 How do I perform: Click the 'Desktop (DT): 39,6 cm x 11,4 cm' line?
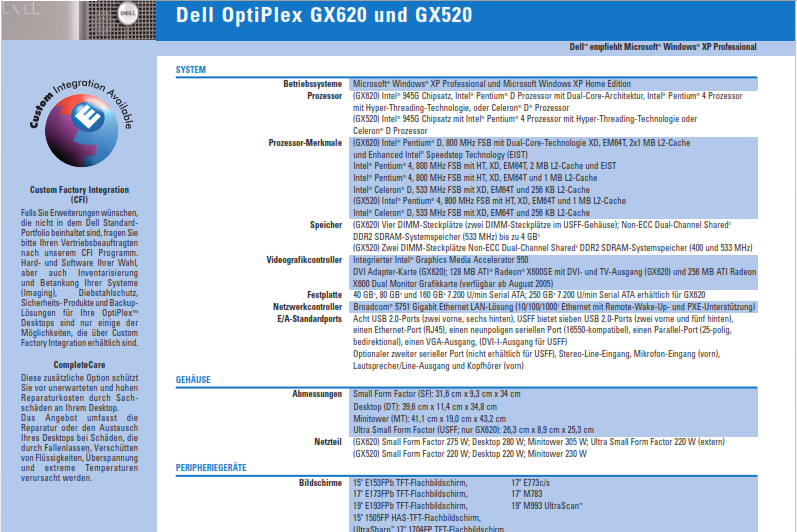[425, 407]
